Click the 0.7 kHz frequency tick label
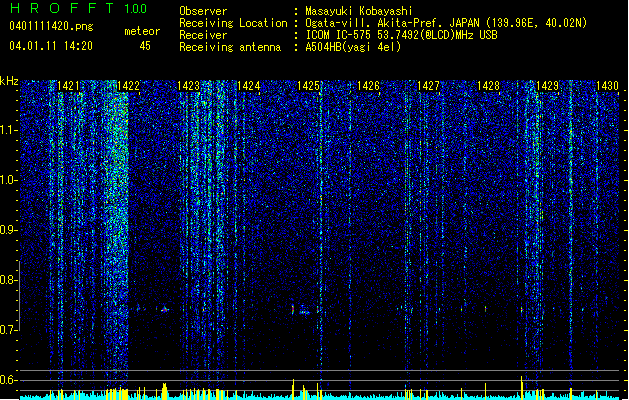The height and width of the screenshot is (400, 629). (8, 330)
